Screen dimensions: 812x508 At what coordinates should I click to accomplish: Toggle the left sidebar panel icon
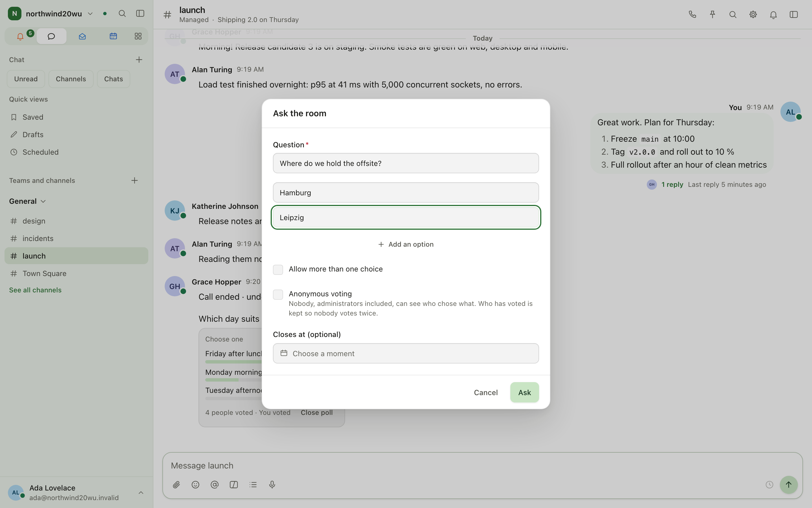140,14
